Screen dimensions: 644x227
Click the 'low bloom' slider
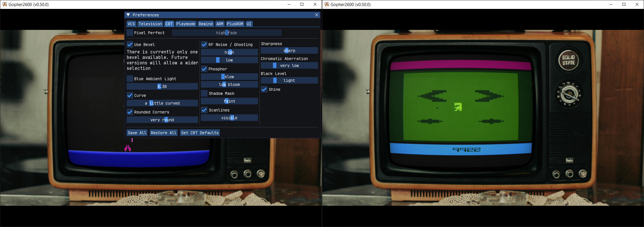point(229,84)
